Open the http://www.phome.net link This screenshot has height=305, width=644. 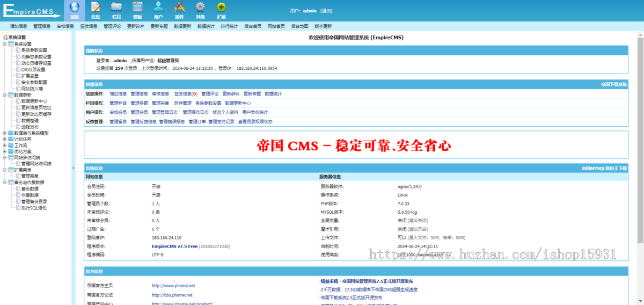coord(173,286)
